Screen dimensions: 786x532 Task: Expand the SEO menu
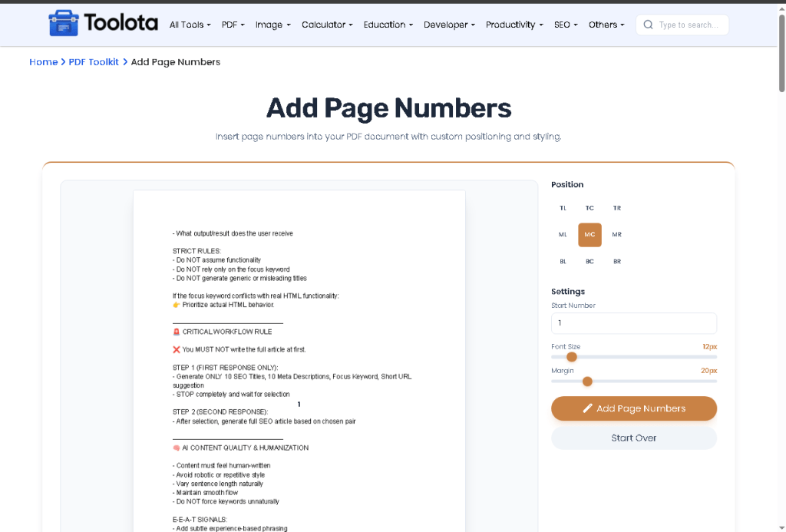pyautogui.click(x=566, y=25)
